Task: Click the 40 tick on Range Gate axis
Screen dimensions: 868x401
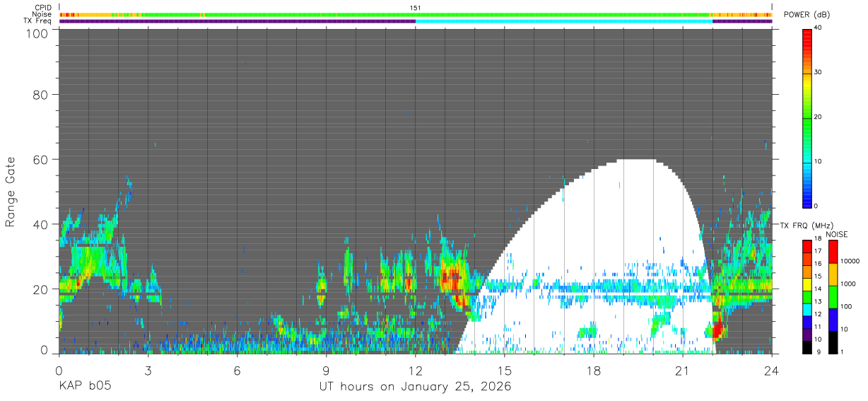Action: (x=40, y=223)
